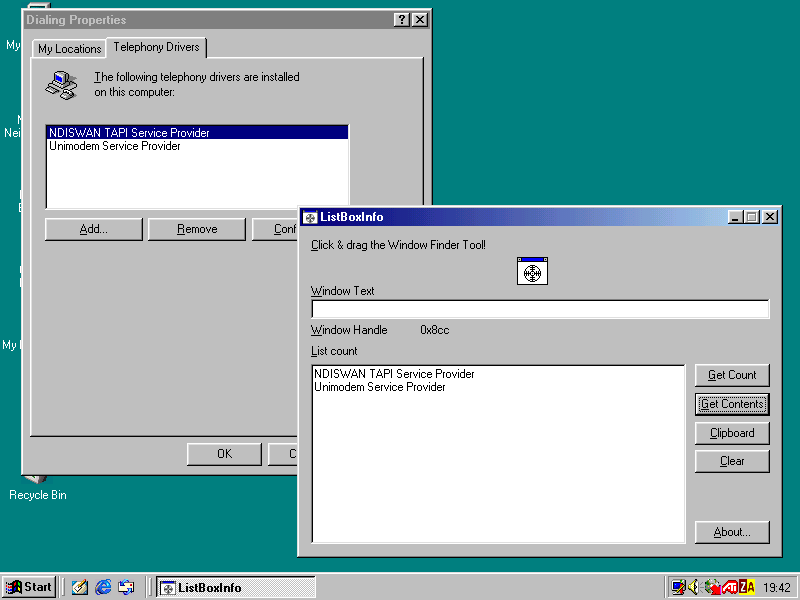
Task: Copy list using the Clipboard button
Action: (x=732, y=433)
